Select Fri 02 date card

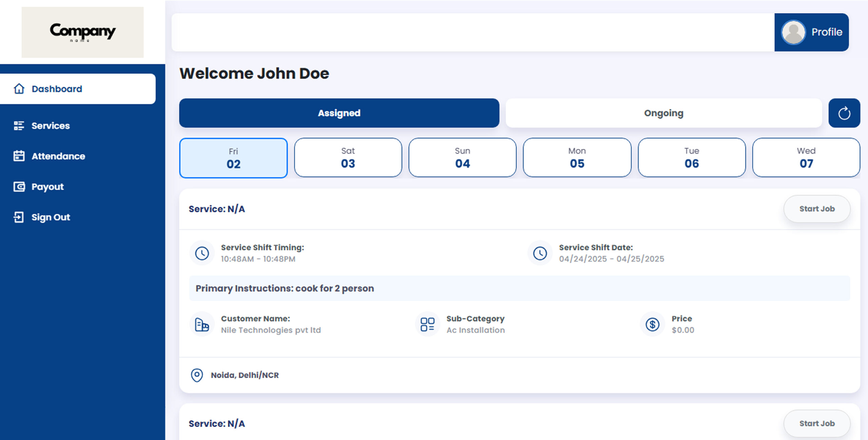coord(233,158)
